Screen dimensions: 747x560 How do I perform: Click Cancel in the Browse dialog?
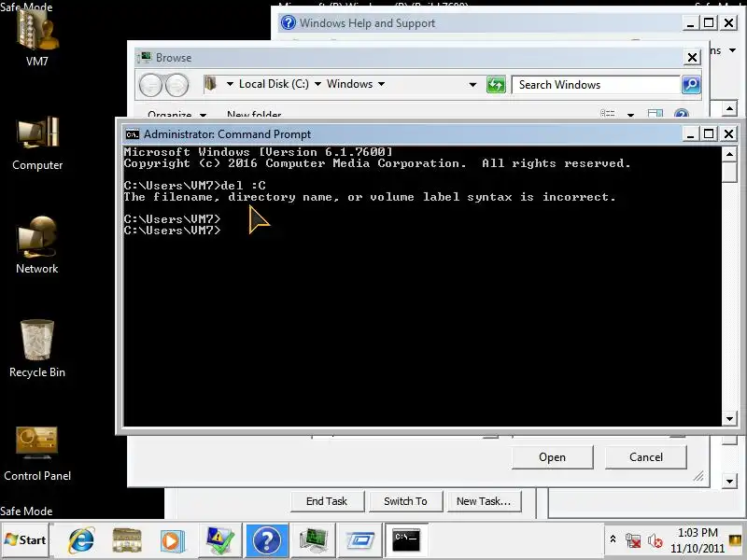click(x=645, y=457)
